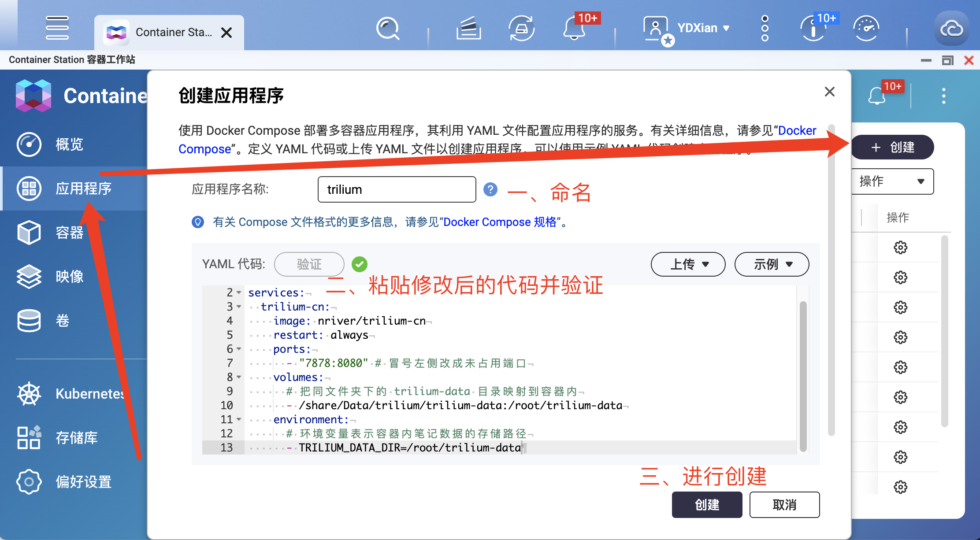This screenshot has width=980, height=540.
Task: Open the 示例 examples dropdown
Action: coord(772,264)
